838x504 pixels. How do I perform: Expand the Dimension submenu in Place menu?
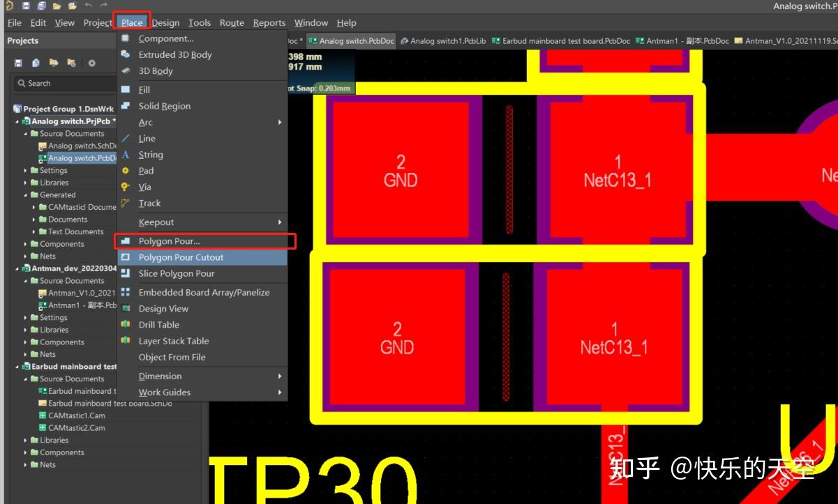(160, 376)
